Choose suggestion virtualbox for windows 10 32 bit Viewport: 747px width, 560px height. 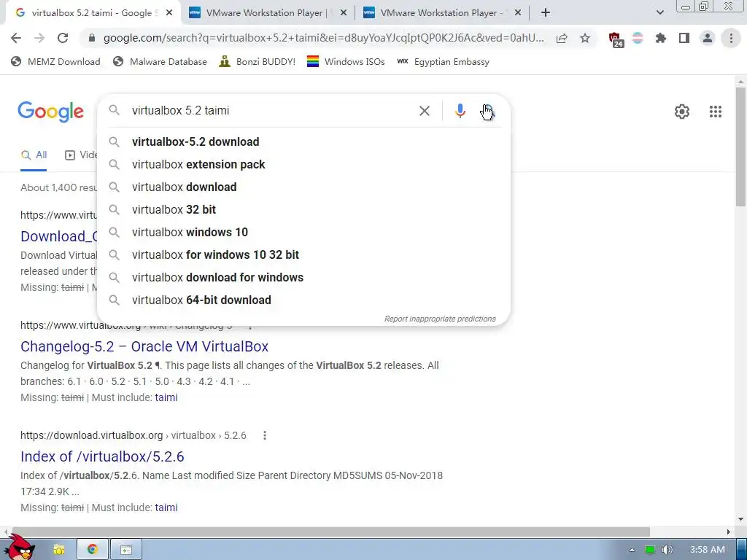point(303,254)
